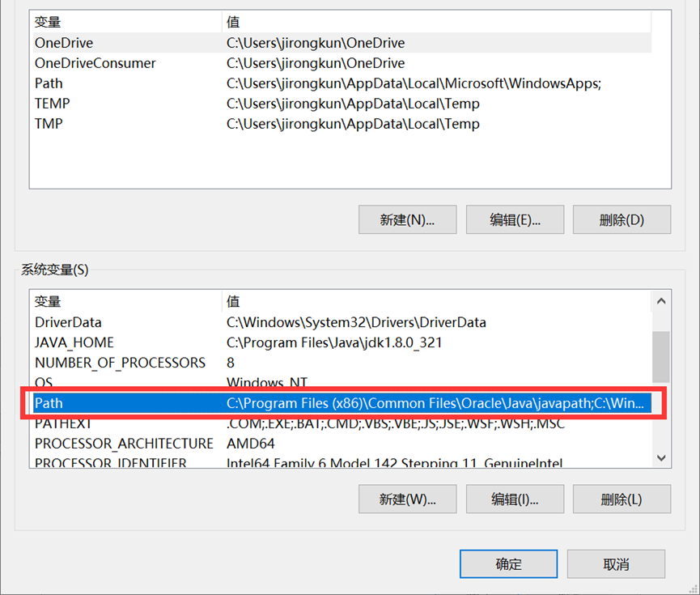Click 新建(N)... to add a user variable
Viewport: 700px width, 595px height.
coord(407,219)
